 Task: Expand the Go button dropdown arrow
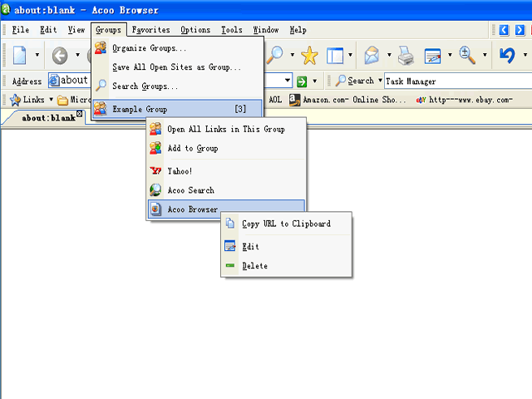[315, 81]
